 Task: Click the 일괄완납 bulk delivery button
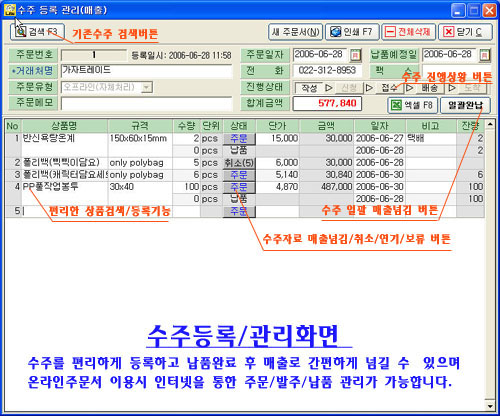[465, 105]
